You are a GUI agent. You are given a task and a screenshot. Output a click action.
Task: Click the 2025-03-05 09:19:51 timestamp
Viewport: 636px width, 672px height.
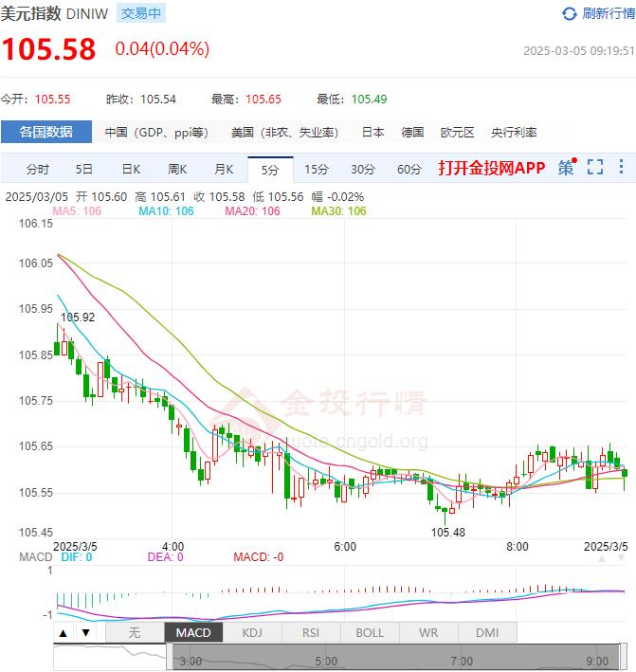pos(578,51)
